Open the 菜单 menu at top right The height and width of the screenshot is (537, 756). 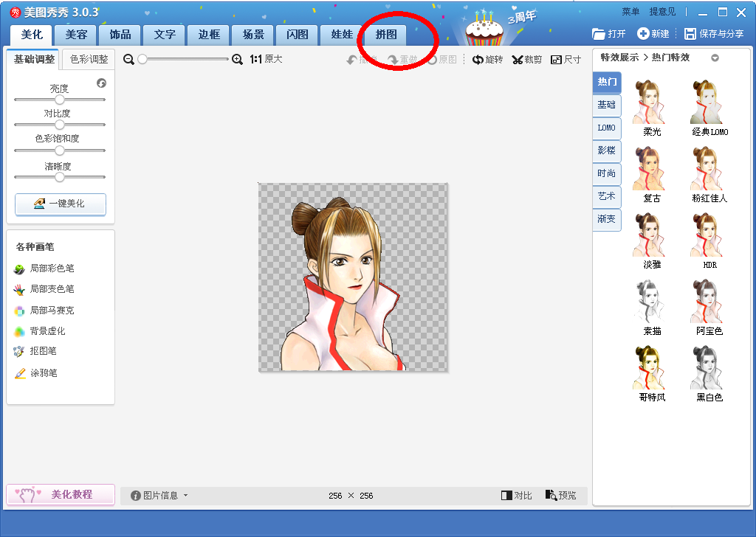[x=630, y=12]
